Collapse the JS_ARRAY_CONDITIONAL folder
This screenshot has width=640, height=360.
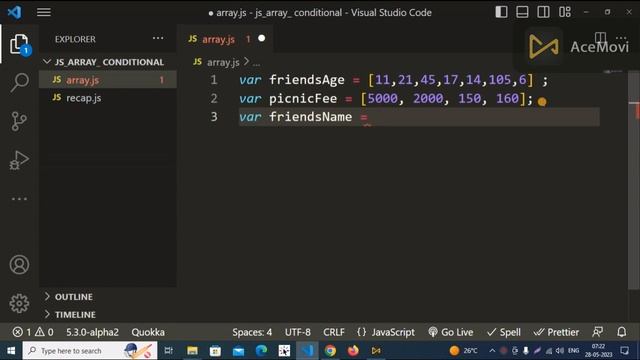click(x=108, y=62)
